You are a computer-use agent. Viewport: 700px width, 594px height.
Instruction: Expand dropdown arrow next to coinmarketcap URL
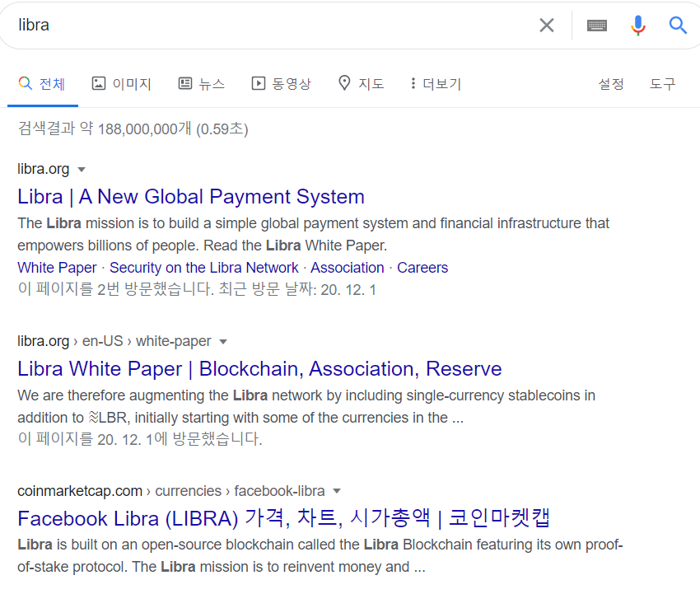coord(337,491)
